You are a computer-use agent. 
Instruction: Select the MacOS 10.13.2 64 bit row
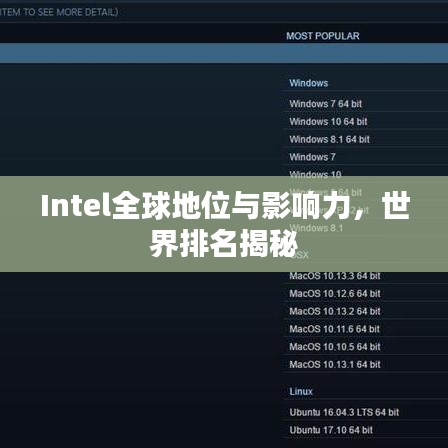pyautogui.click(x=335, y=311)
